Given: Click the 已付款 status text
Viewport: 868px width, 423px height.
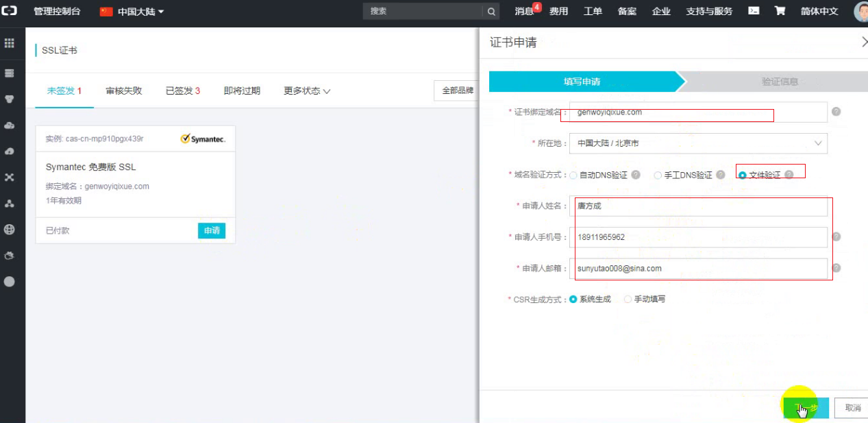Looking at the screenshot, I should click(58, 230).
